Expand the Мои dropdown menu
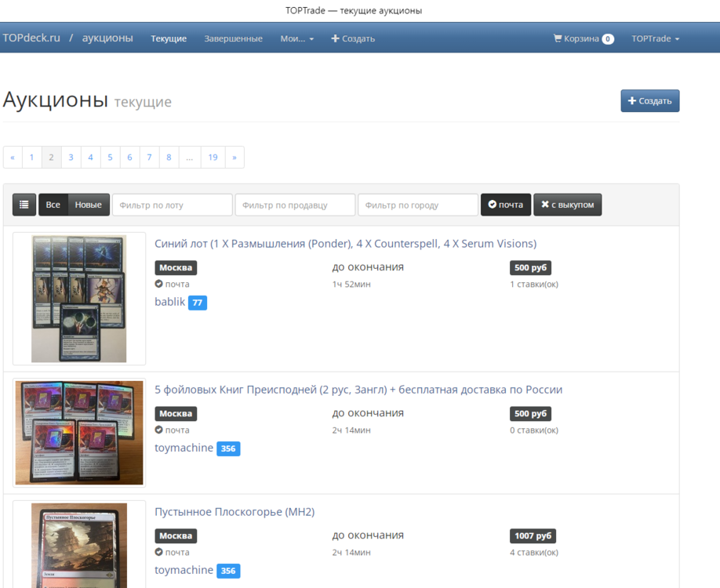The image size is (720, 588). click(296, 38)
